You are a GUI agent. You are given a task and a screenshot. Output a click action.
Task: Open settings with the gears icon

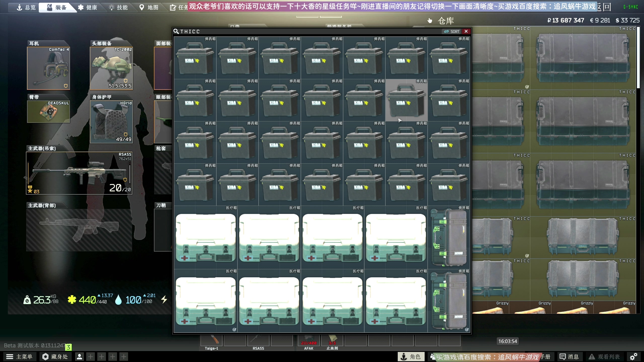tap(633, 356)
